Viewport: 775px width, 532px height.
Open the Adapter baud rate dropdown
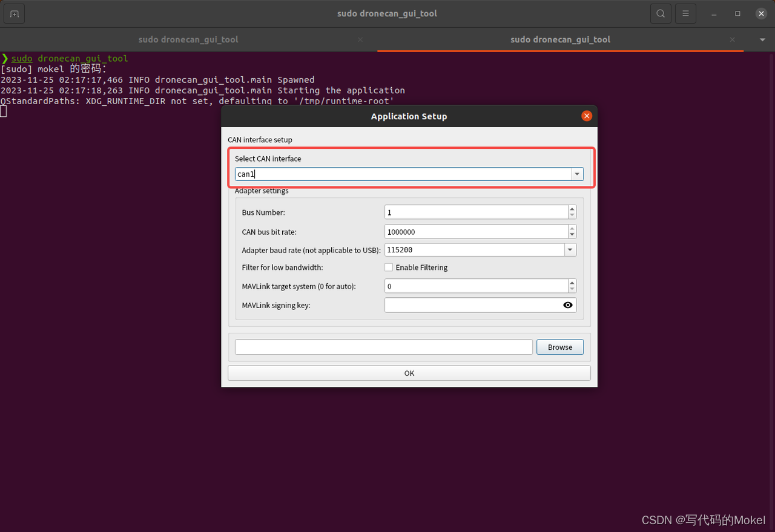[x=569, y=249]
